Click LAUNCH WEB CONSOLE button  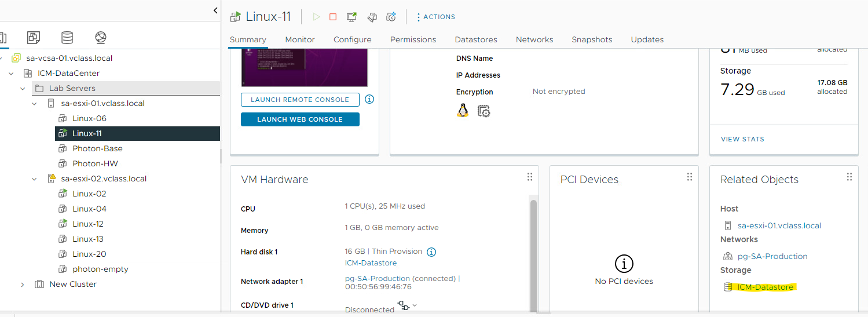coord(300,119)
